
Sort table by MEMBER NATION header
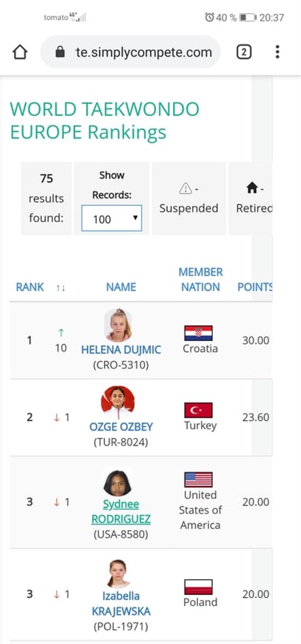point(201,279)
